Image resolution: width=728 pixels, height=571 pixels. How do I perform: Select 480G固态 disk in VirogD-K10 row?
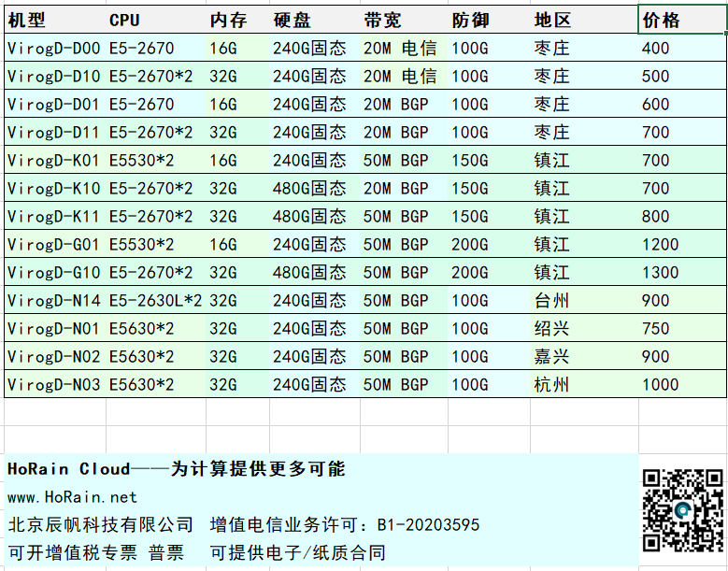315,188
